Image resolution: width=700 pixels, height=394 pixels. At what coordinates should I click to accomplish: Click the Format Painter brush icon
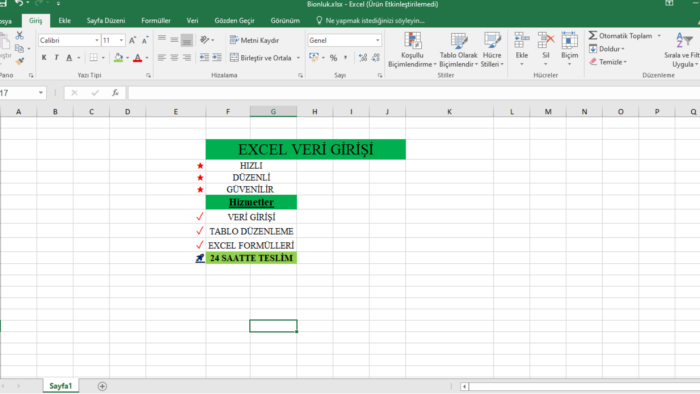(x=19, y=61)
